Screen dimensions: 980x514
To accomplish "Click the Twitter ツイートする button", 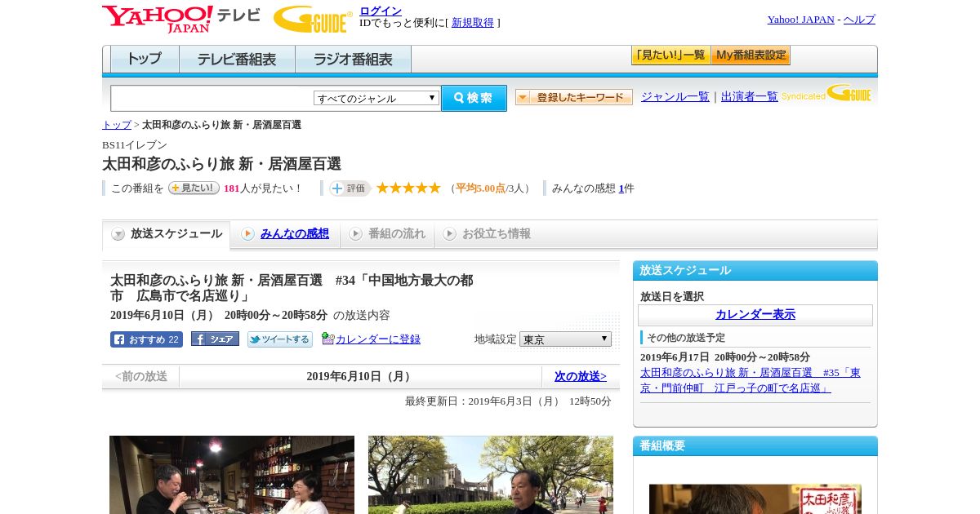I will pyautogui.click(x=280, y=339).
